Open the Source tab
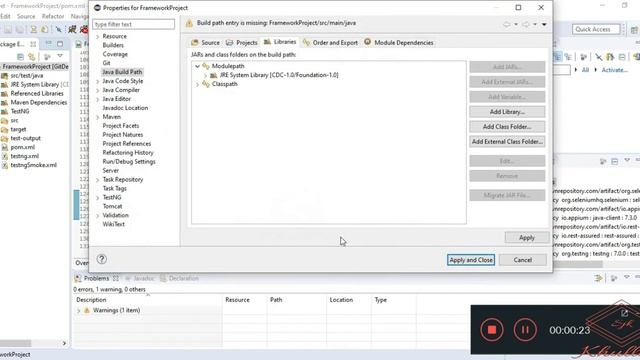 pyautogui.click(x=205, y=42)
